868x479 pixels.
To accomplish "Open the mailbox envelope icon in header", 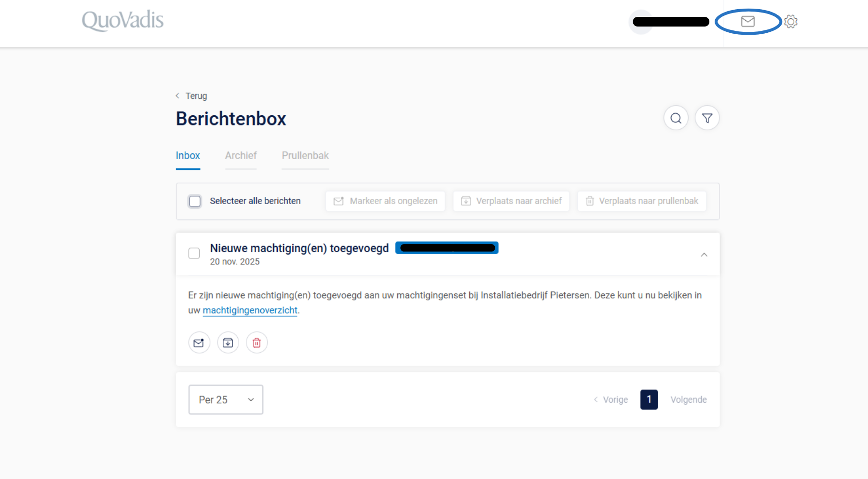I will 747,21.
